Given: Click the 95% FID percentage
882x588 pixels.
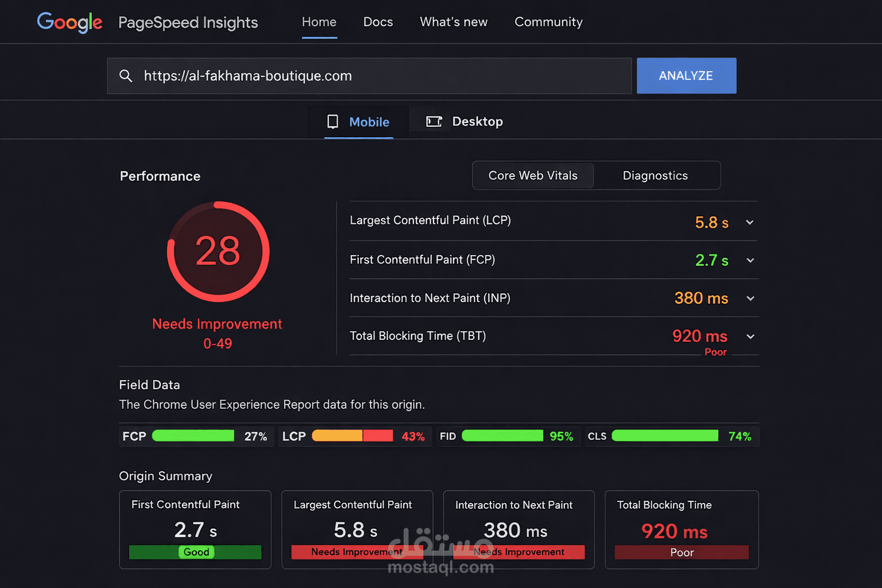Looking at the screenshot, I should coord(561,436).
